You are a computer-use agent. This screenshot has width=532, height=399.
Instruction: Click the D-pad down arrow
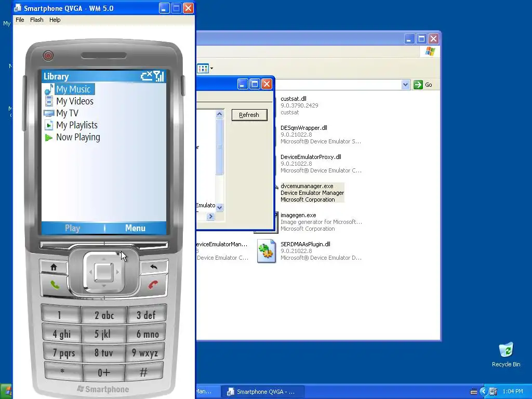(104, 286)
